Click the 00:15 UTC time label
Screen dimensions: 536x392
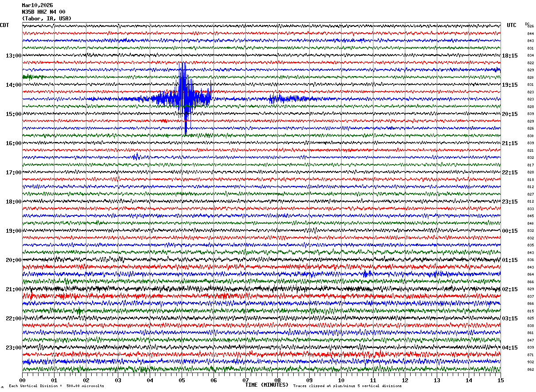pyautogui.click(x=510, y=231)
